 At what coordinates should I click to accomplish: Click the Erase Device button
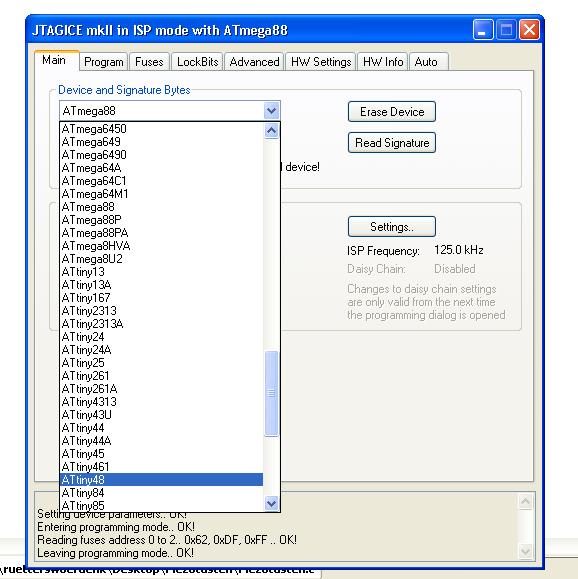[x=392, y=112]
